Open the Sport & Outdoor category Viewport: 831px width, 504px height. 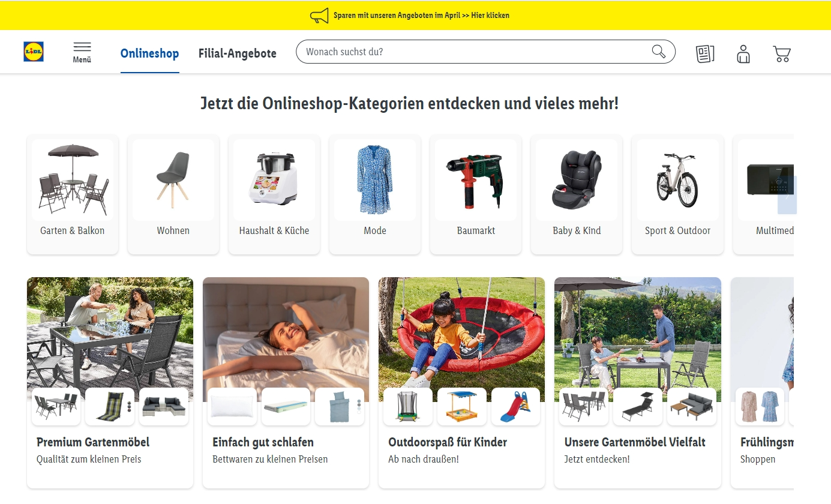(677, 194)
